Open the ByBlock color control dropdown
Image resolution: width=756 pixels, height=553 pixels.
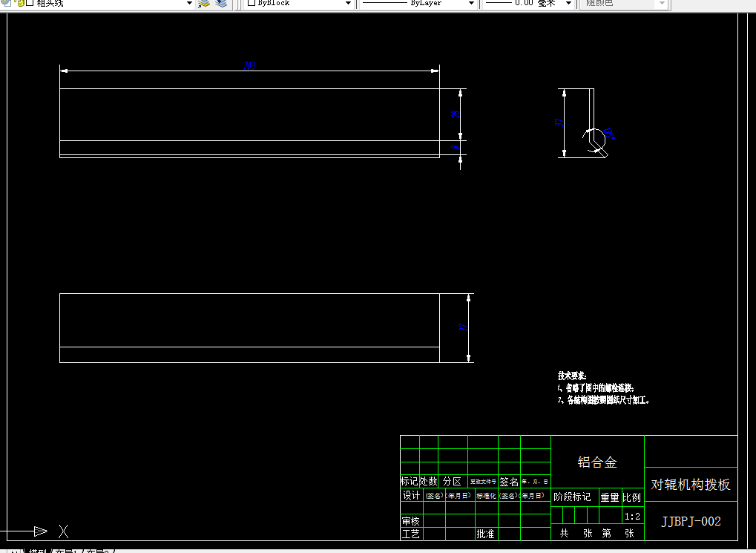(348, 4)
